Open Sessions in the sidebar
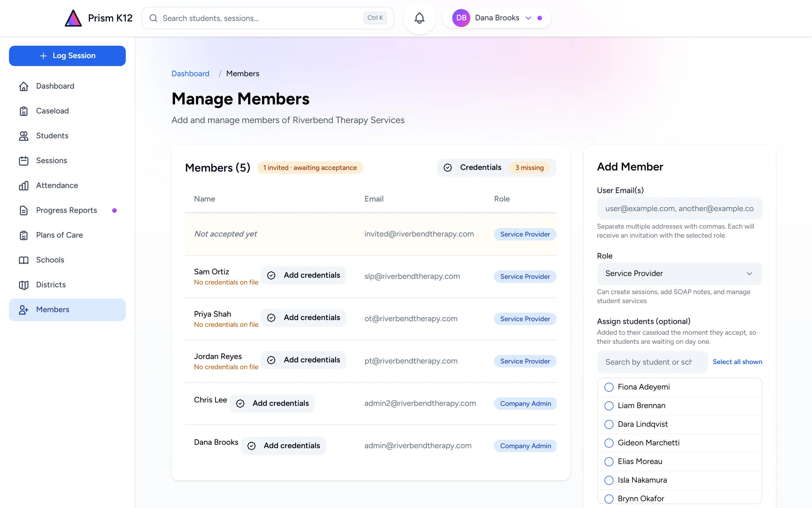 click(x=67, y=161)
